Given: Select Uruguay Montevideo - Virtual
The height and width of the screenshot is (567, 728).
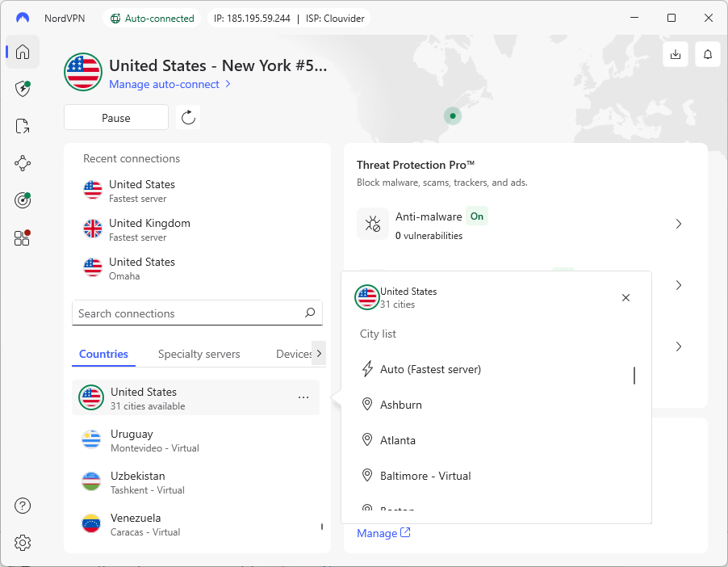Looking at the screenshot, I should point(195,439).
